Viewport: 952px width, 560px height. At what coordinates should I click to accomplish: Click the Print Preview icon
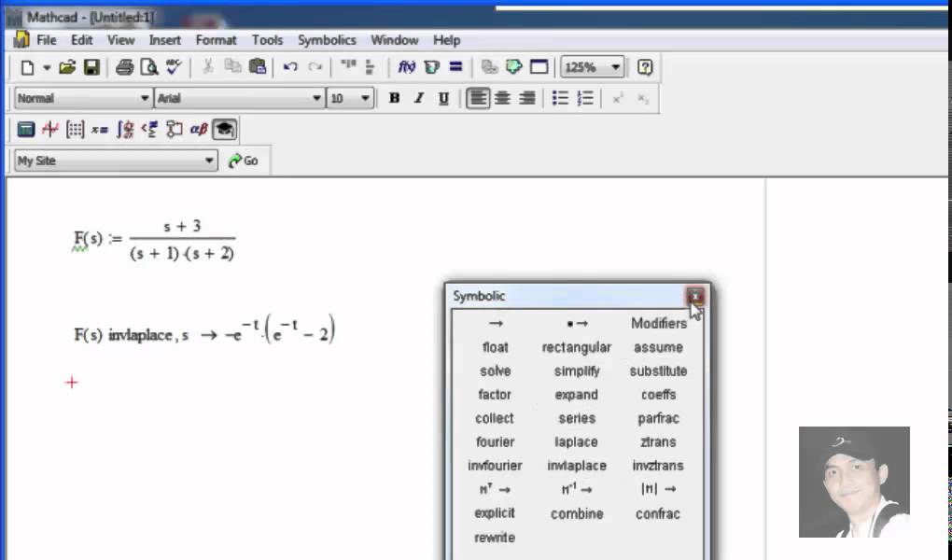click(148, 67)
